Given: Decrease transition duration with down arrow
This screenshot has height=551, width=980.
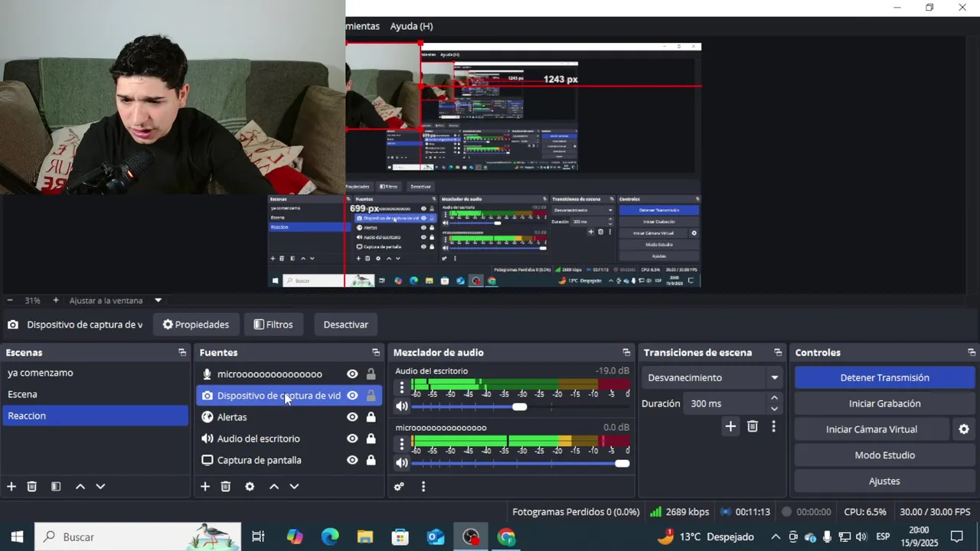Looking at the screenshot, I should pos(774,409).
